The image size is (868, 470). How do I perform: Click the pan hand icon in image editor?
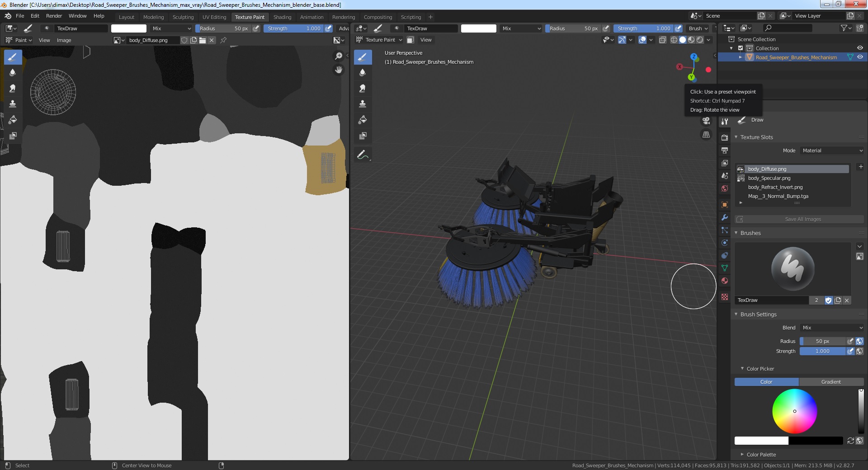click(x=339, y=70)
